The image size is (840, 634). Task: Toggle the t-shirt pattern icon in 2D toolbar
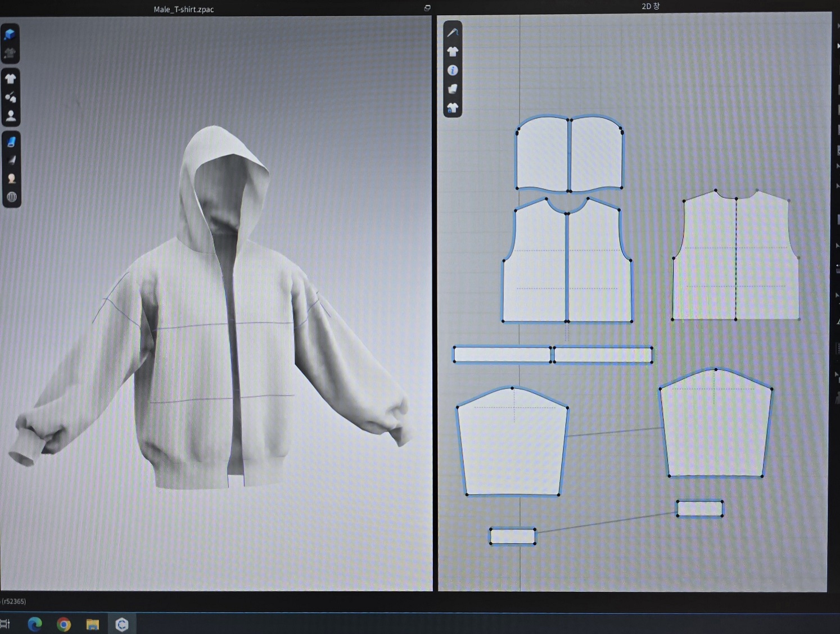point(452,52)
